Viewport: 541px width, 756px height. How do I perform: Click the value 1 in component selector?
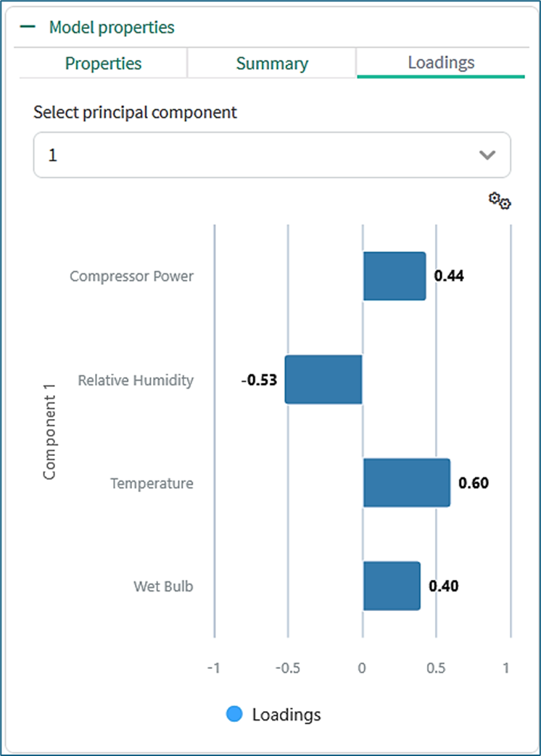(x=52, y=155)
